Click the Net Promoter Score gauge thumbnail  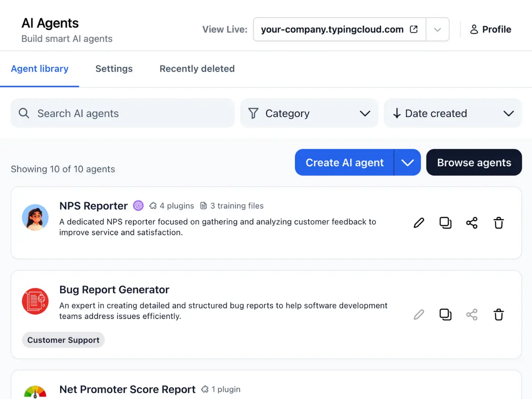35,392
